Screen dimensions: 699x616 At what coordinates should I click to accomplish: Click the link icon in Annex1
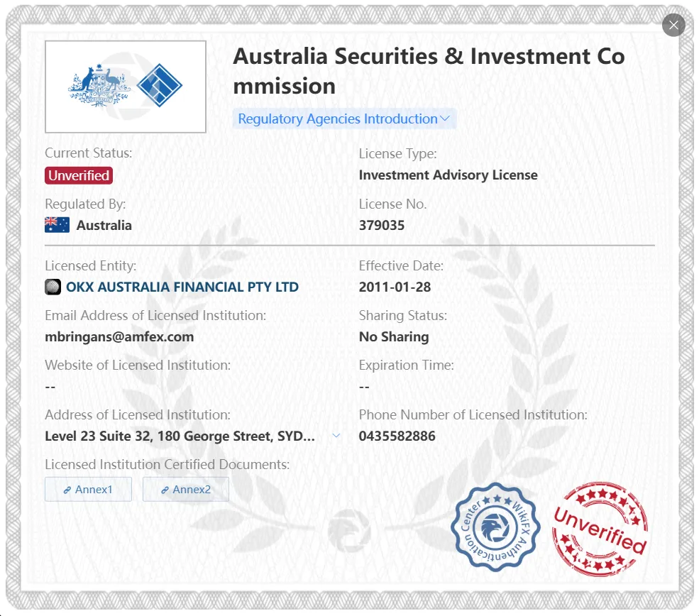point(67,490)
